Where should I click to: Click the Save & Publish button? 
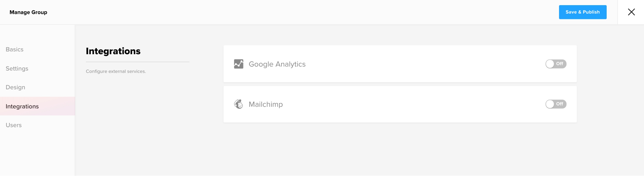pos(583,12)
